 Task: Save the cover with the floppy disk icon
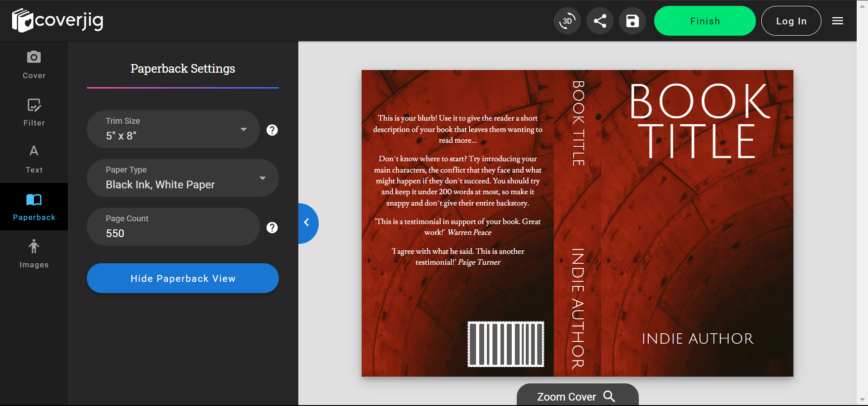click(x=632, y=21)
